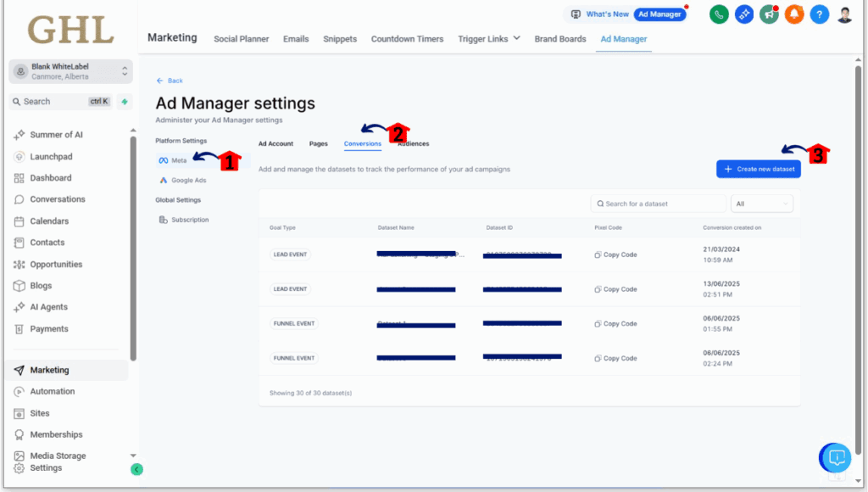Image resolution: width=868 pixels, height=492 pixels.
Task: Collapse the sidebar with green arrow button
Action: point(136,469)
